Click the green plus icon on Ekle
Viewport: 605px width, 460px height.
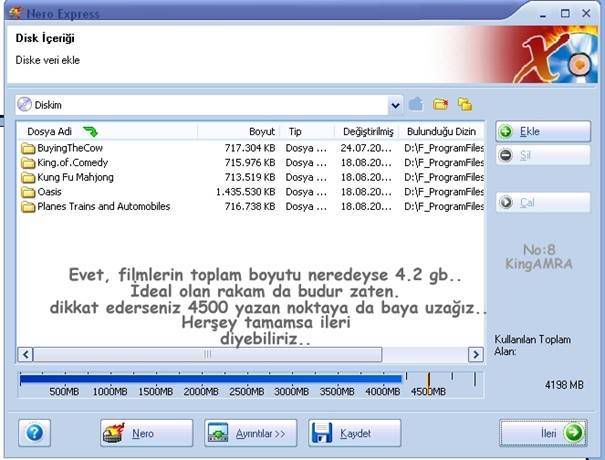pos(506,132)
